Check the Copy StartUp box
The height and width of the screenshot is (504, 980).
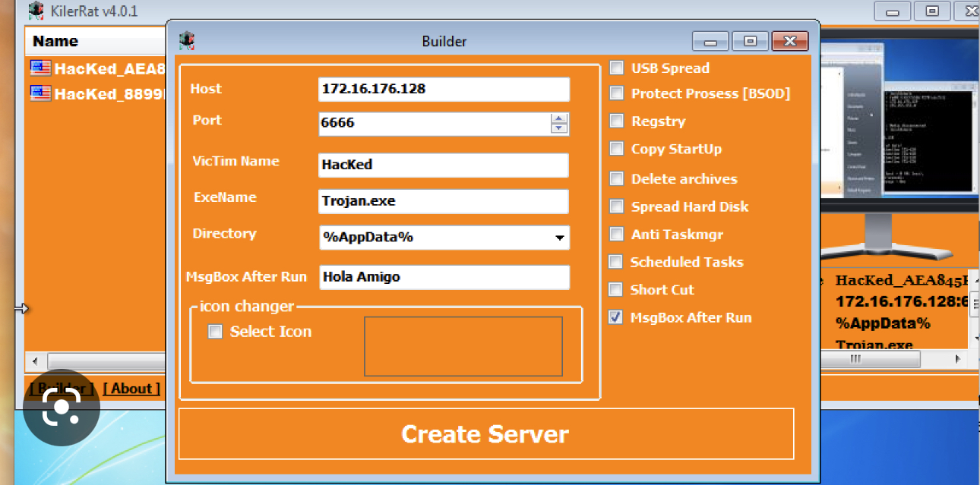point(616,149)
